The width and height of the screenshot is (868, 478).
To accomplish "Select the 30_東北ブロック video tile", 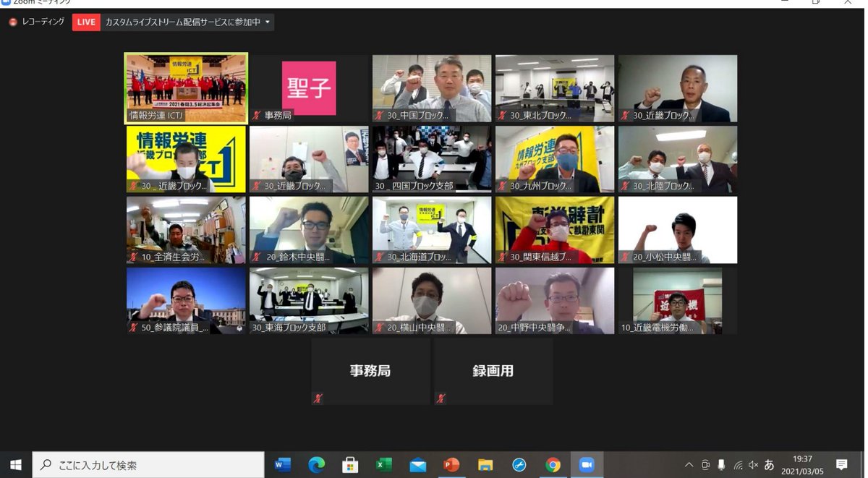I will [555, 88].
